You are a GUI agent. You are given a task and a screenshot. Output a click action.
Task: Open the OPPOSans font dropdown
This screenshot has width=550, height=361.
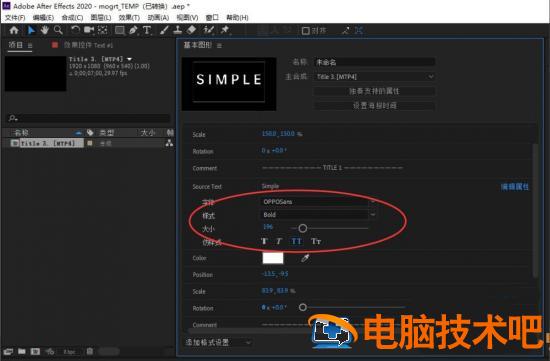coord(318,202)
